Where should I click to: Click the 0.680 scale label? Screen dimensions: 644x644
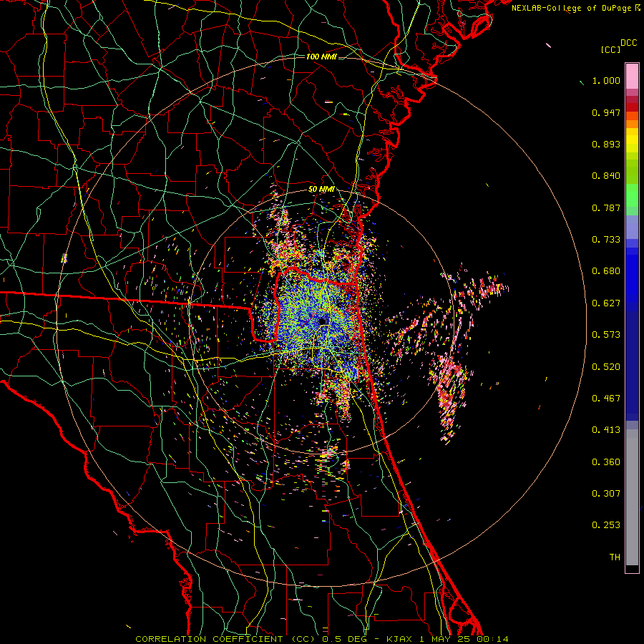606,271
